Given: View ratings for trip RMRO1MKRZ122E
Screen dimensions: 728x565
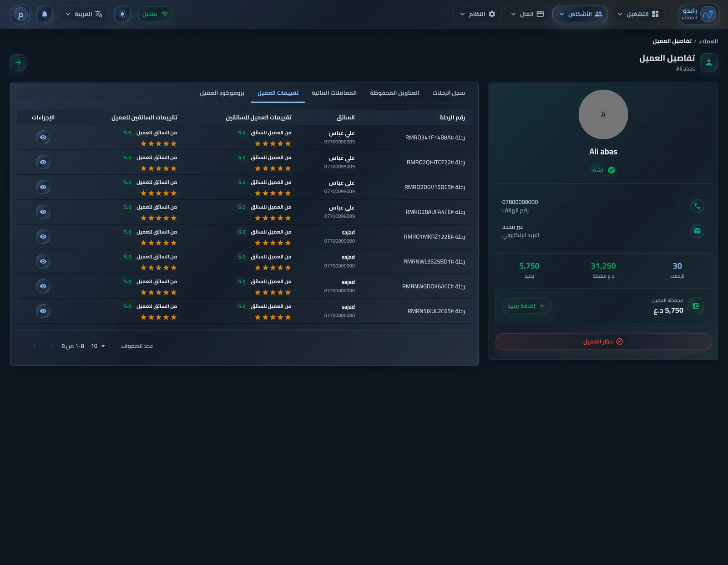Looking at the screenshot, I should tap(43, 237).
